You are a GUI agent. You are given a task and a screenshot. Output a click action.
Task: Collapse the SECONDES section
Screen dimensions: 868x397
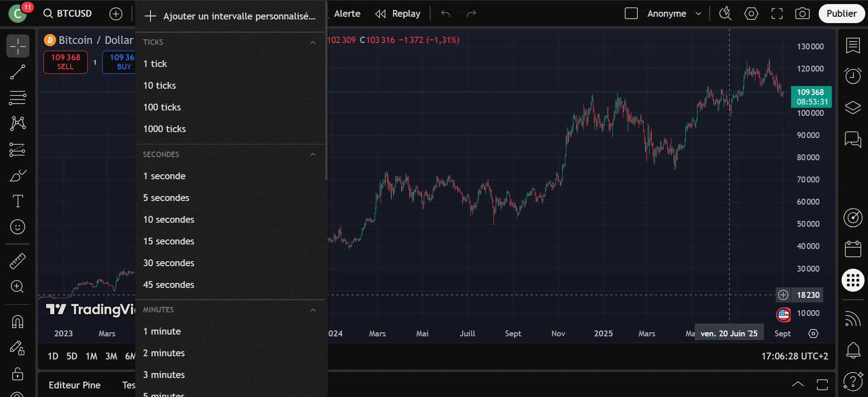[x=313, y=154]
